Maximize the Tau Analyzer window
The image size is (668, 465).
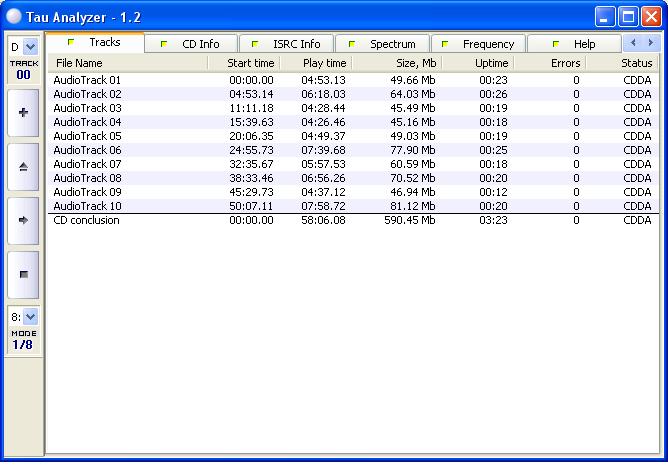pos(629,16)
